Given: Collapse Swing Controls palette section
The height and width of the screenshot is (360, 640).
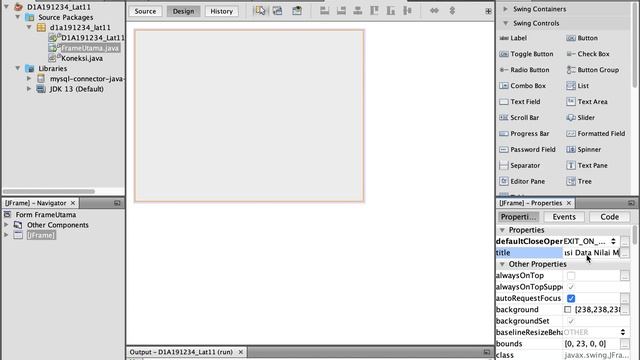Looking at the screenshot, I should click(505, 23).
